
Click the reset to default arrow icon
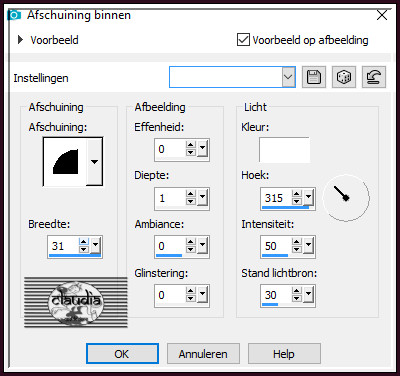pos(374,77)
